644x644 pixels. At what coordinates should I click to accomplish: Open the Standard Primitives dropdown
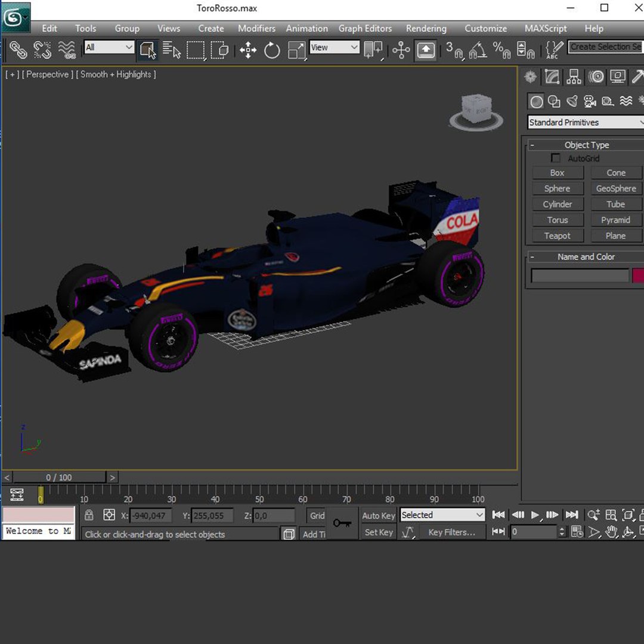pos(586,122)
